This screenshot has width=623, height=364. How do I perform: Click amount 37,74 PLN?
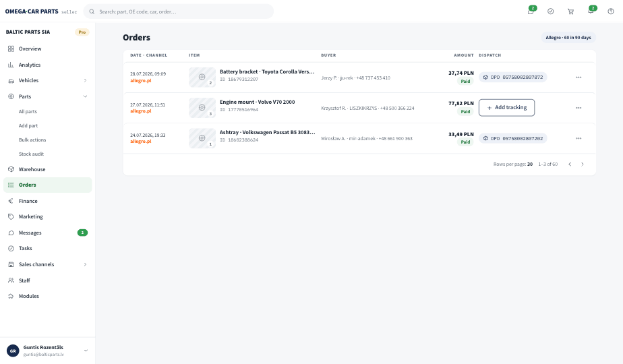tap(461, 73)
